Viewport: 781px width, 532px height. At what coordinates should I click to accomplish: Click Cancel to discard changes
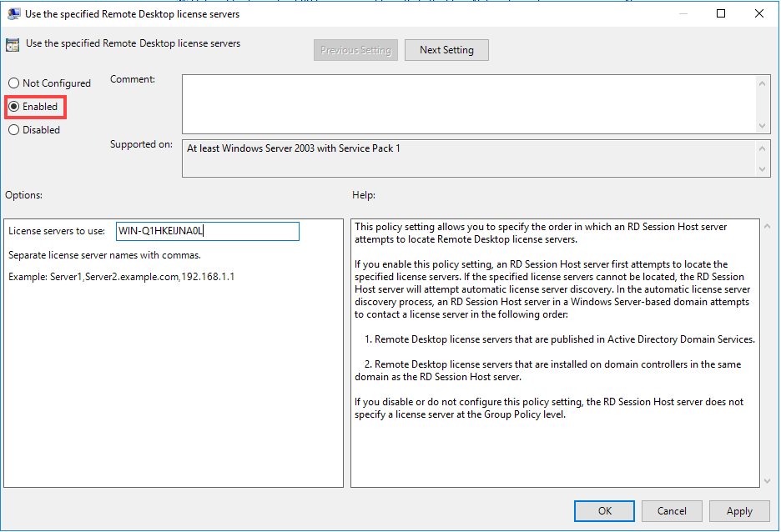(672, 511)
